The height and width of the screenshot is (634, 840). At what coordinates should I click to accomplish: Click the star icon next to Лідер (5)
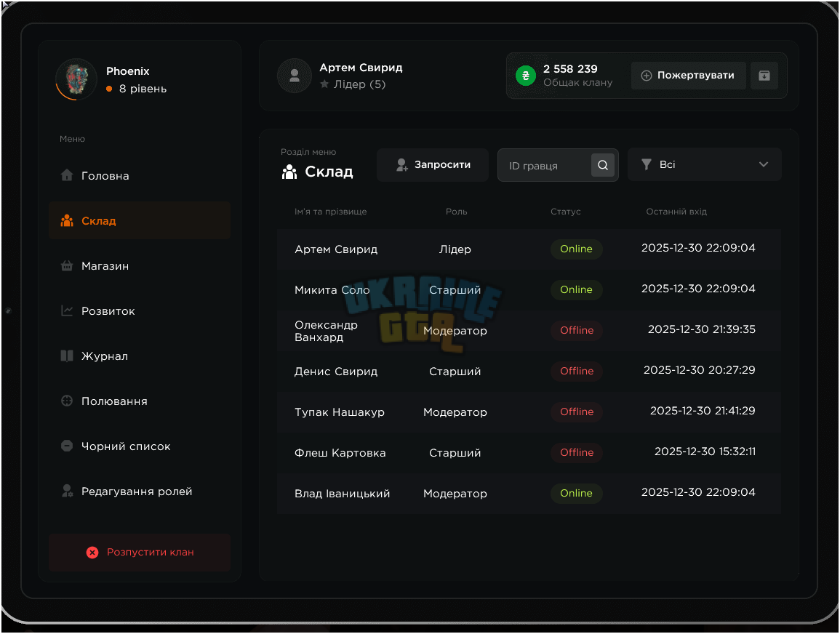click(324, 84)
